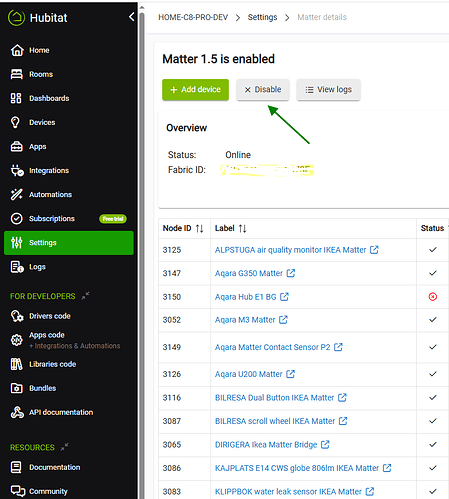Screen dimensions: 449x499
Task: Open ALPSTUGA air quality monitor link
Action: pos(290,250)
